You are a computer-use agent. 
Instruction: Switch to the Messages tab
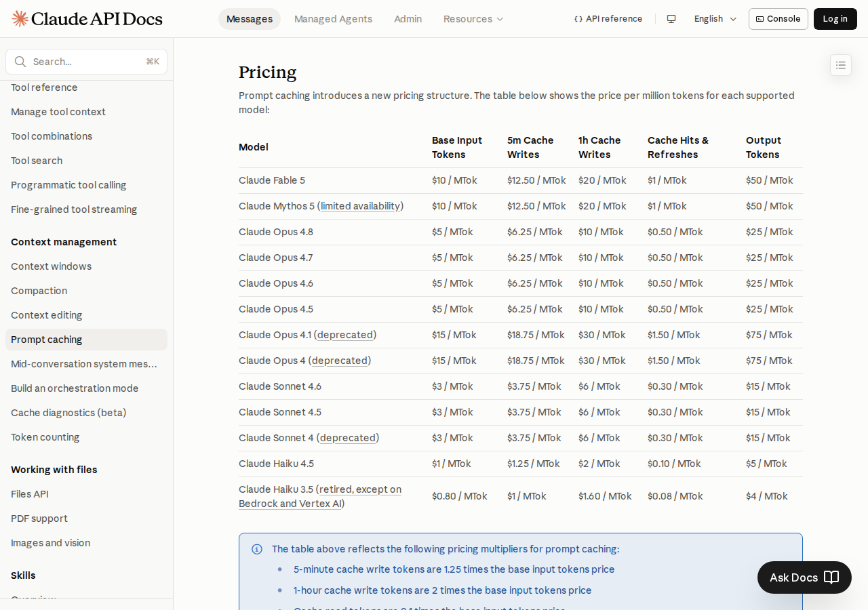(x=250, y=19)
